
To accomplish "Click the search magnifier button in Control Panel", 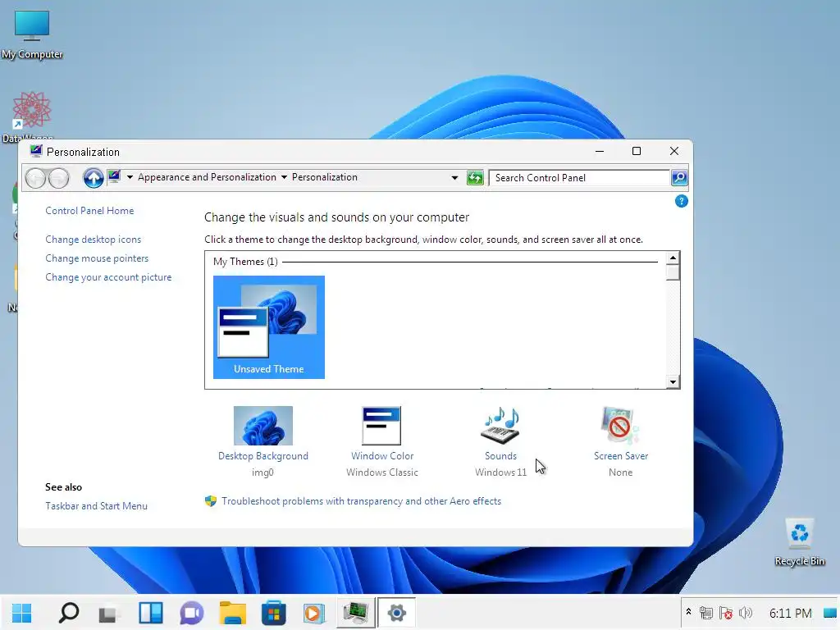I will click(679, 178).
